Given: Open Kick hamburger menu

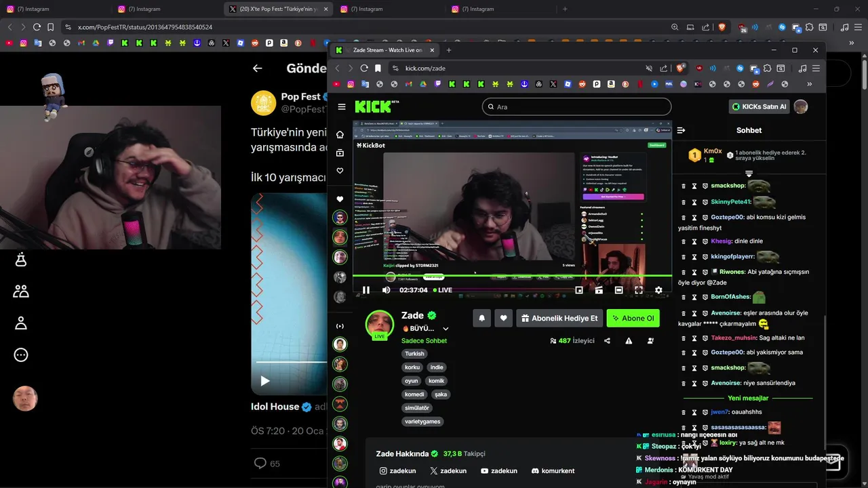Looking at the screenshot, I should [342, 106].
